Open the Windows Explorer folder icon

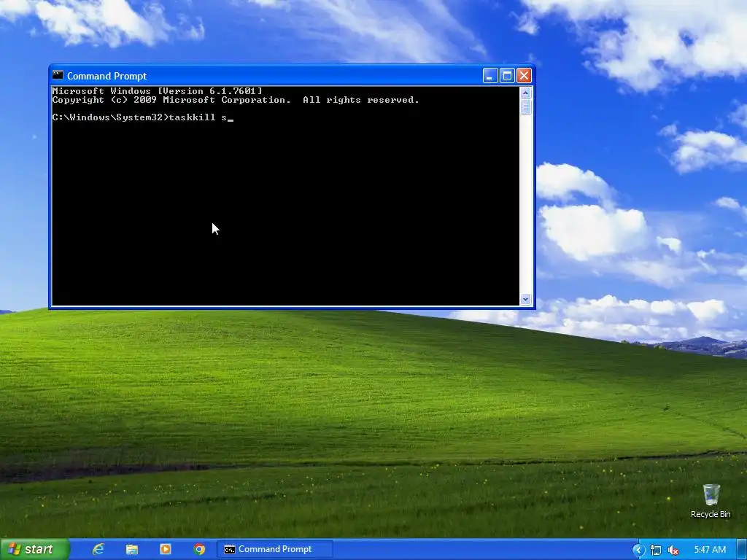point(132,549)
